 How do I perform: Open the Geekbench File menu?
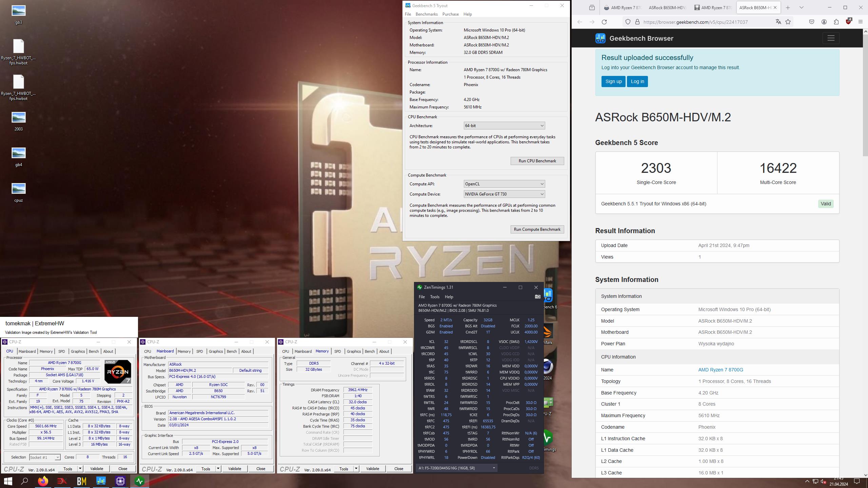coord(408,14)
